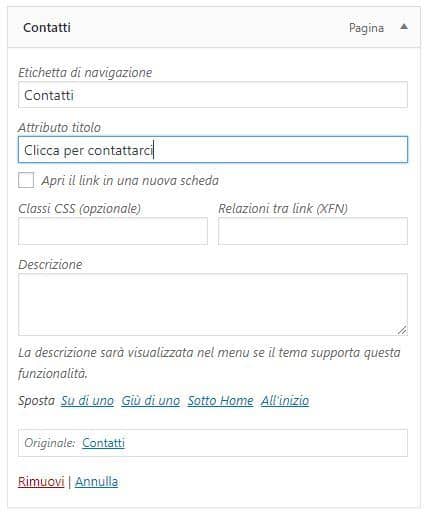The image size is (428, 515).
Task: Open the original Contatti page link
Action: [103, 443]
